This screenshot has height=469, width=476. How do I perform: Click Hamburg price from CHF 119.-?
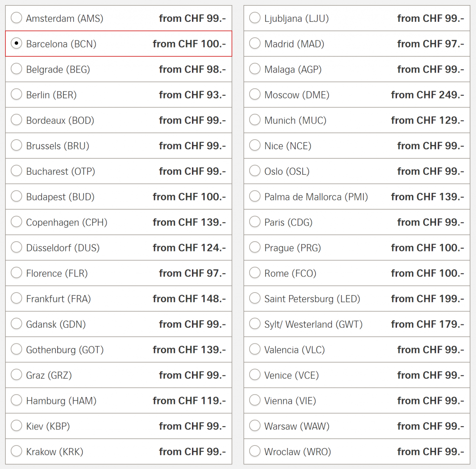(x=189, y=401)
